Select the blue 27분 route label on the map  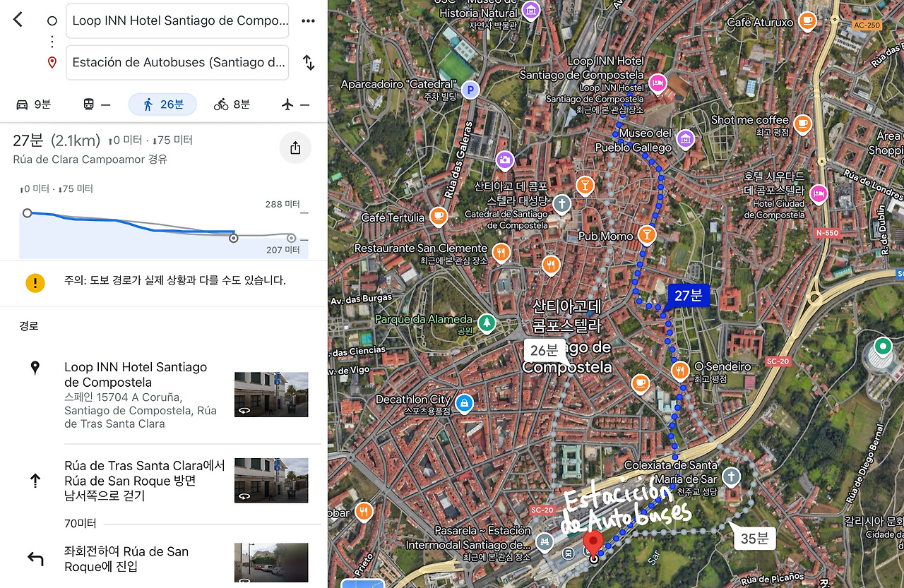(687, 296)
